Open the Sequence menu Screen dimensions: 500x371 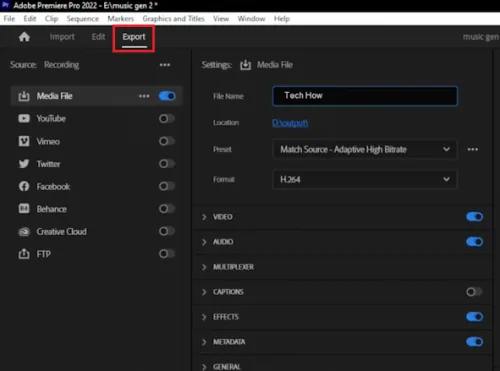click(83, 19)
